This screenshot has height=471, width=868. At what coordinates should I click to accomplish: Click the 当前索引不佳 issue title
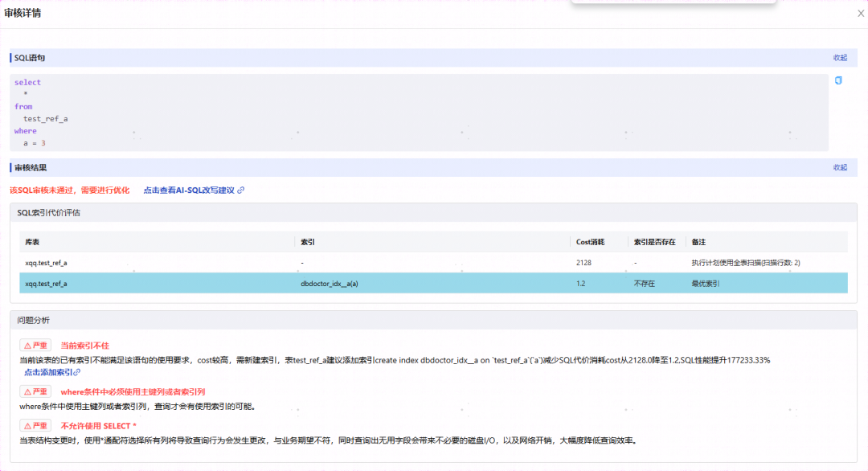[84, 346]
